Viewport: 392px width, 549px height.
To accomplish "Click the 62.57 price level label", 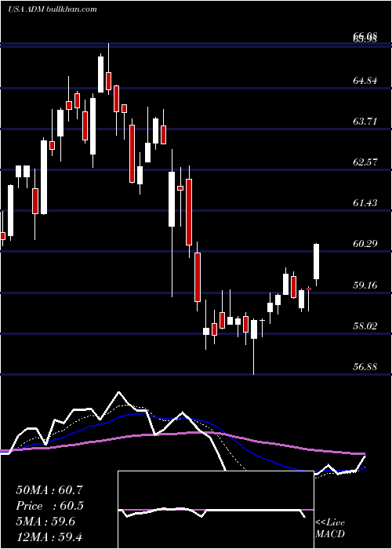I will [x=365, y=162].
